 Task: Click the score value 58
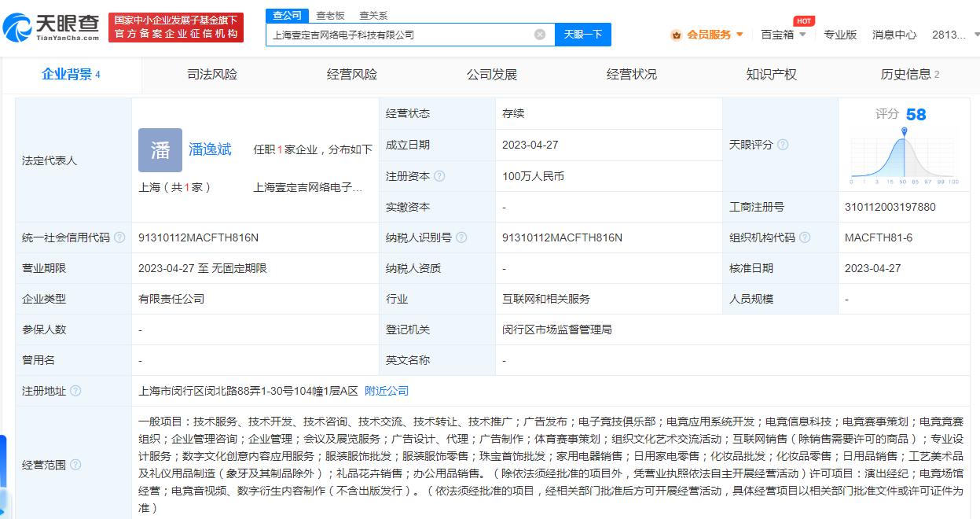click(x=916, y=115)
